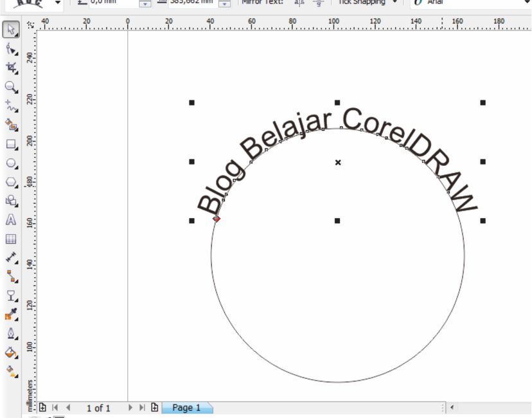Click the '1 of 1' page counter
The height and width of the screenshot is (418, 532).
point(98,408)
